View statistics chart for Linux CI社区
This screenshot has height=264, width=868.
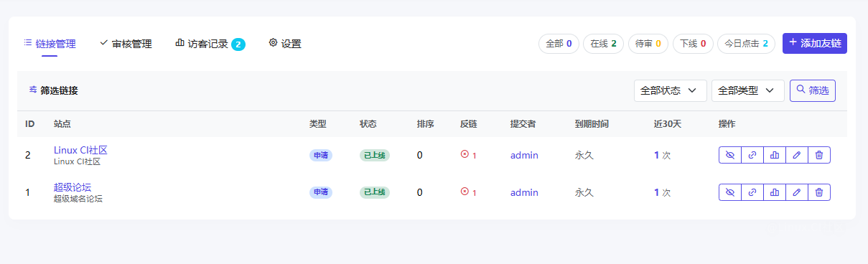(x=775, y=155)
